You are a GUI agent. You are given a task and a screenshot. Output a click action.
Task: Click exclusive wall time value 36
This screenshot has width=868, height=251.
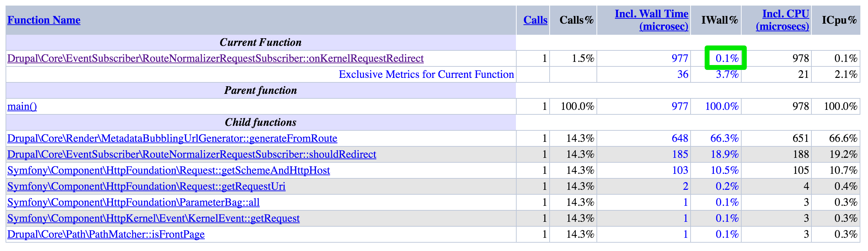click(x=683, y=74)
